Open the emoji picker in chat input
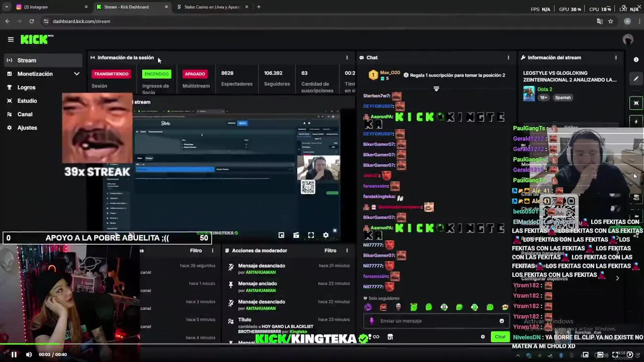The height and width of the screenshot is (362, 644). [502, 321]
